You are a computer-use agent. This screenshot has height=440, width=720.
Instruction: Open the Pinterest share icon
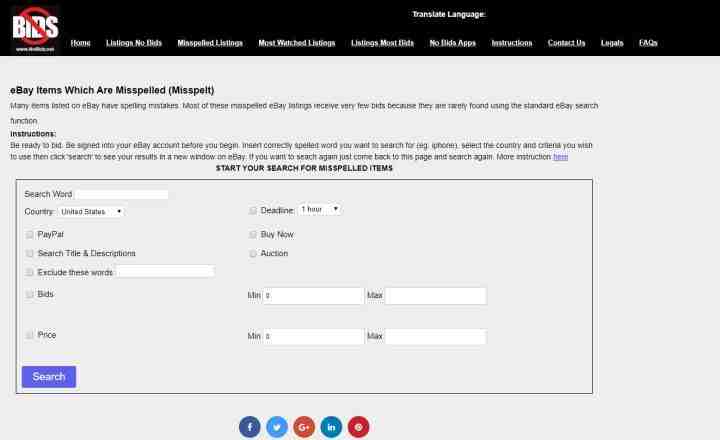click(358, 427)
